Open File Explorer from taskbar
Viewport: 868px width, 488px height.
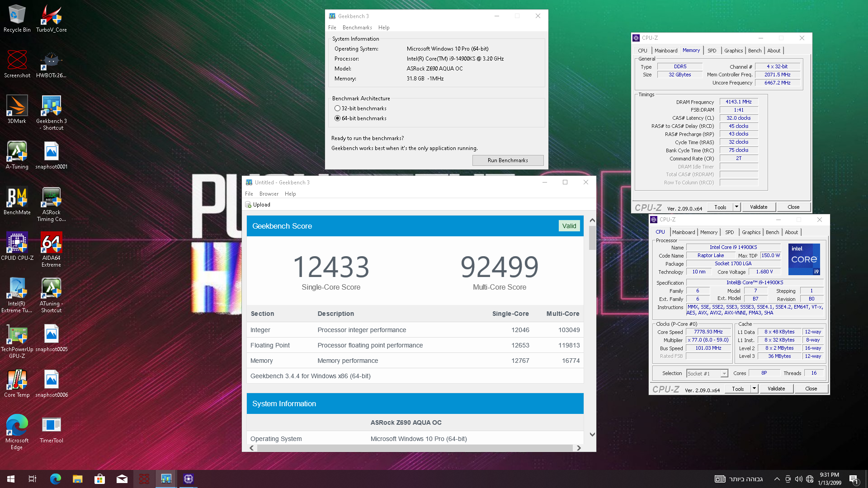(78, 479)
